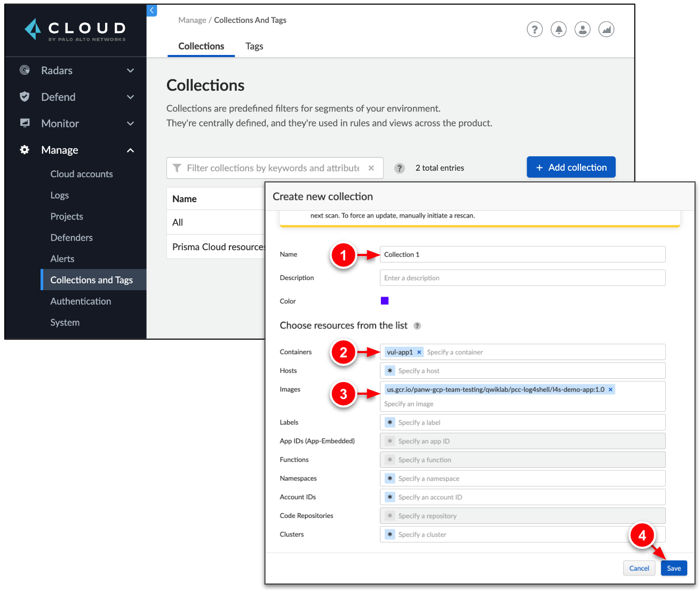The height and width of the screenshot is (590, 700).
Task: Click the Palo Alto CLOUD logo
Action: pyautogui.click(x=75, y=30)
